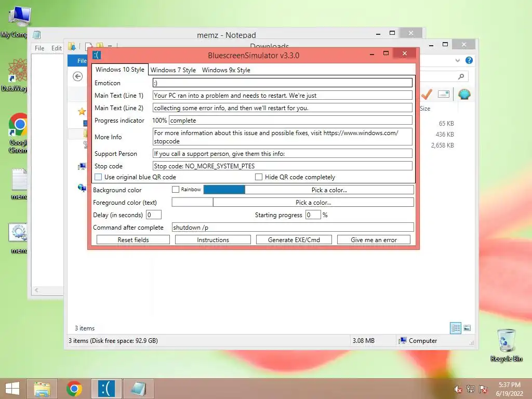Switch to details view in Downloads
Image resolution: width=532 pixels, height=399 pixels.
[456, 328]
